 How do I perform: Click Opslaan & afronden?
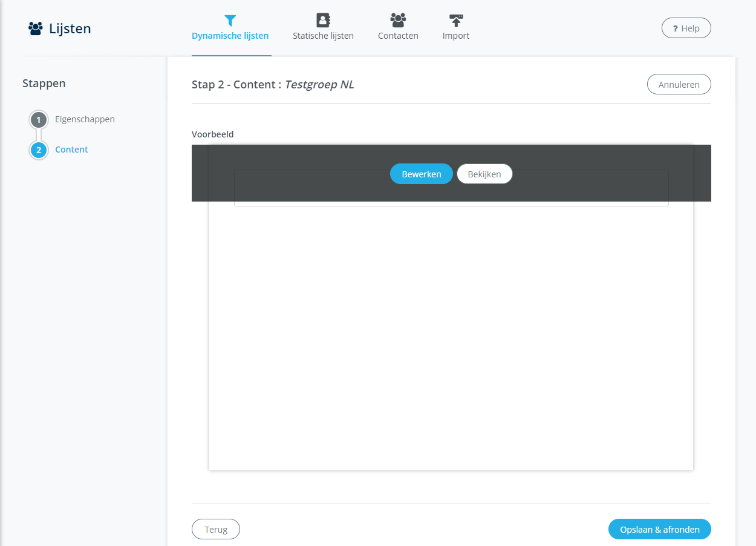point(660,529)
